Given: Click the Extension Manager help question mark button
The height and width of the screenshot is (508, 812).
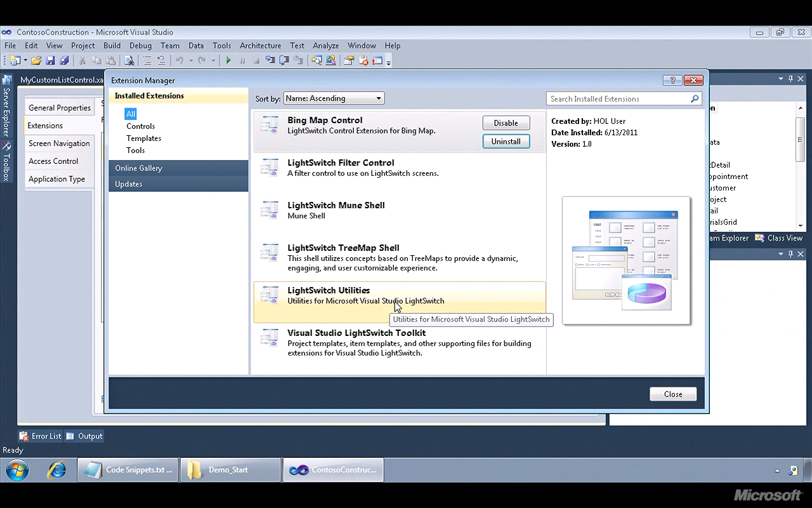Looking at the screenshot, I should point(672,81).
